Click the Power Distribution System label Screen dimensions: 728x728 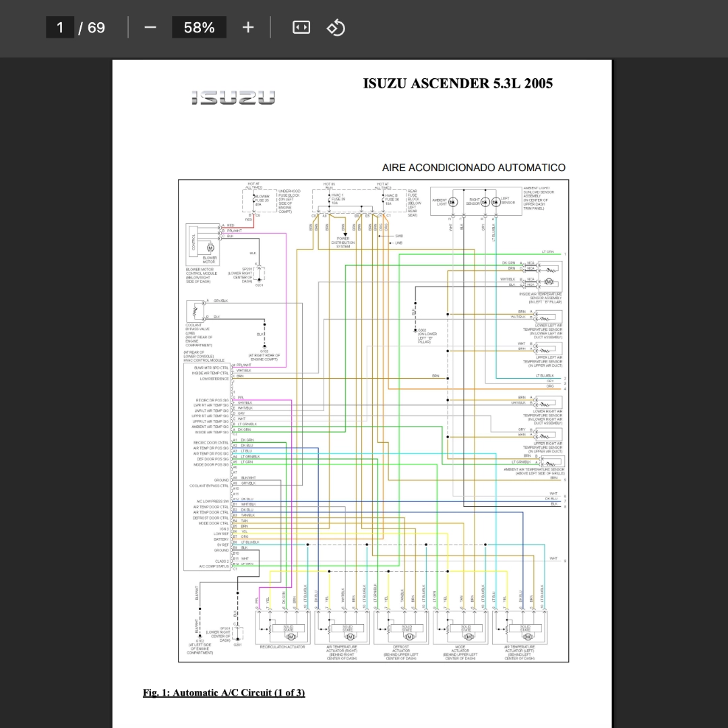click(x=343, y=243)
